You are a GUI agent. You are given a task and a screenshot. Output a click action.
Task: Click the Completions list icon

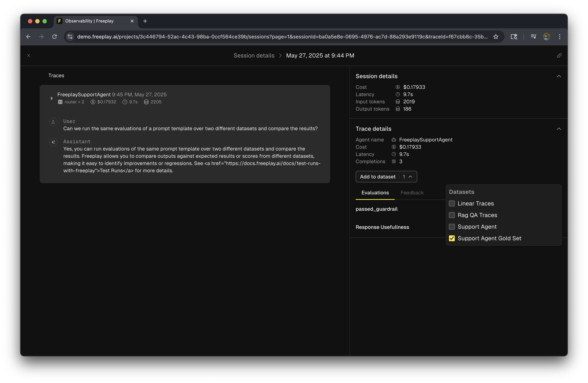(394, 162)
